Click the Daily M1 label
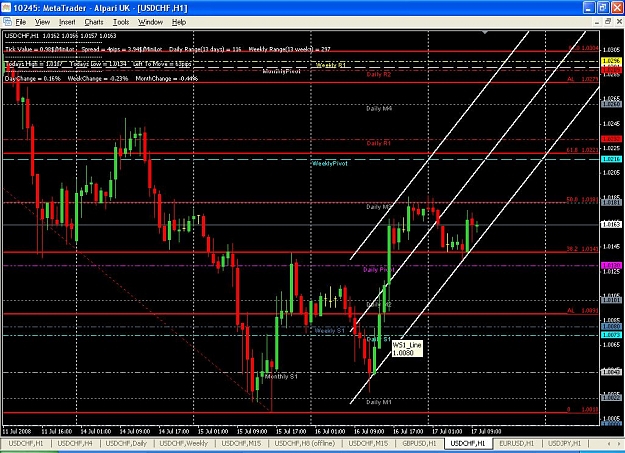Image resolution: width=625 pixels, height=453 pixels. coord(379,402)
